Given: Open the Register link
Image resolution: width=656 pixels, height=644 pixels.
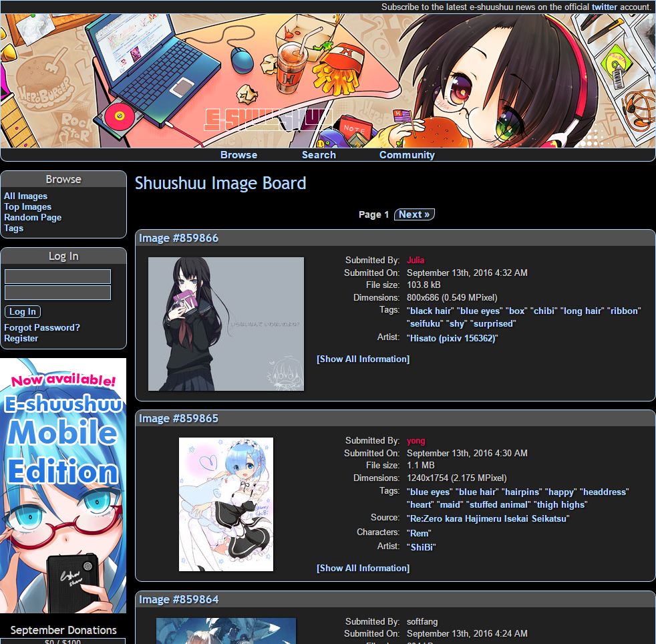Looking at the screenshot, I should pos(21,338).
